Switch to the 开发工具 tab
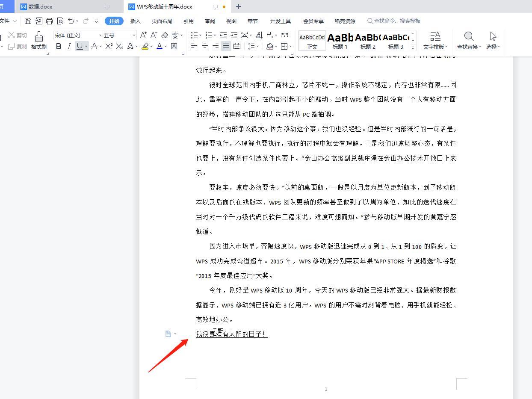The width and height of the screenshot is (532, 399). [281, 21]
